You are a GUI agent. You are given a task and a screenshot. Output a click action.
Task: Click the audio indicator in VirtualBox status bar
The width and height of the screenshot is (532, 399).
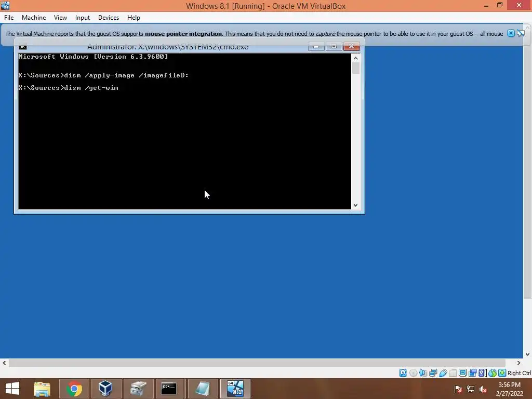[x=423, y=373]
